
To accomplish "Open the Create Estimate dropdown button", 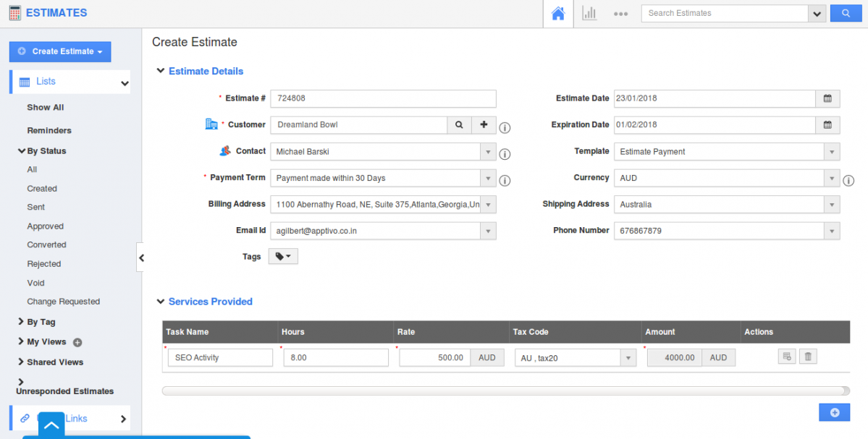I will click(x=60, y=51).
